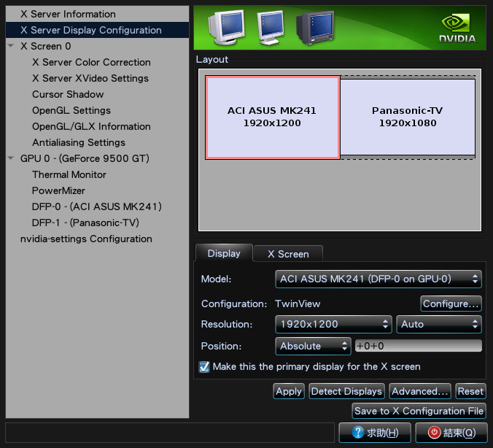493x448 pixels.
Task: Open the Auto refresh rate dropdown
Action: 439,324
